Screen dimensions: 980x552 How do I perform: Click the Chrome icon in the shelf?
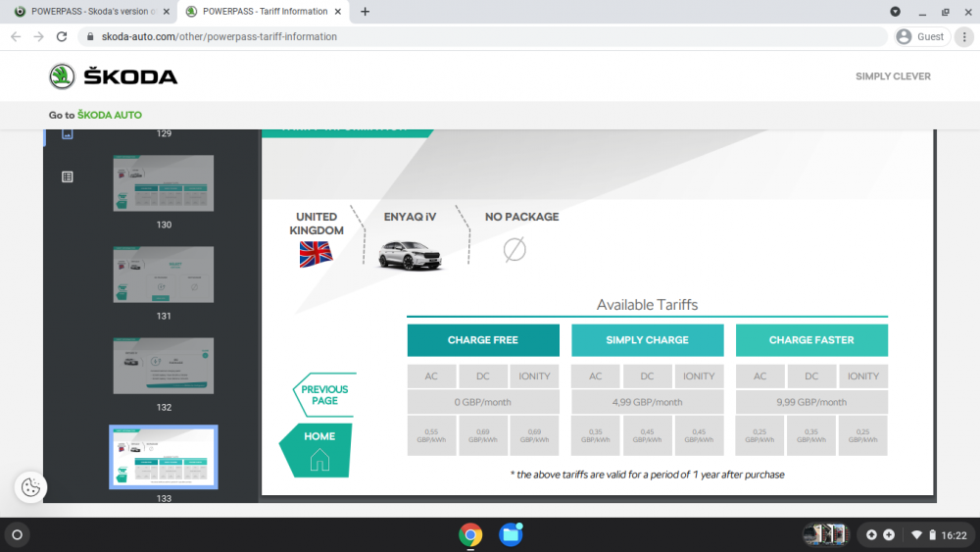coord(470,535)
